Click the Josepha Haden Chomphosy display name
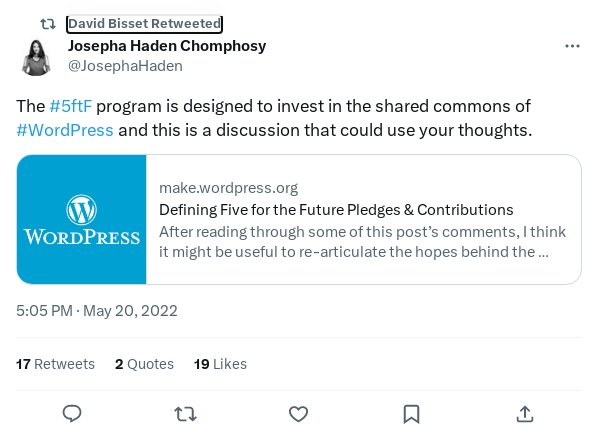Image resolution: width=598 pixels, height=430 pixels. pyautogui.click(x=167, y=46)
